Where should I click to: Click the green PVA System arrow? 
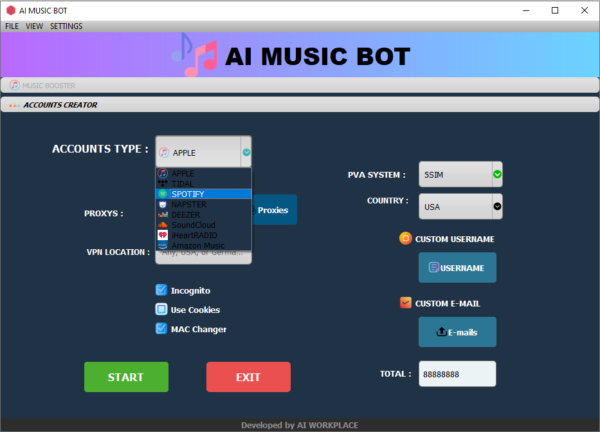tap(497, 174)
